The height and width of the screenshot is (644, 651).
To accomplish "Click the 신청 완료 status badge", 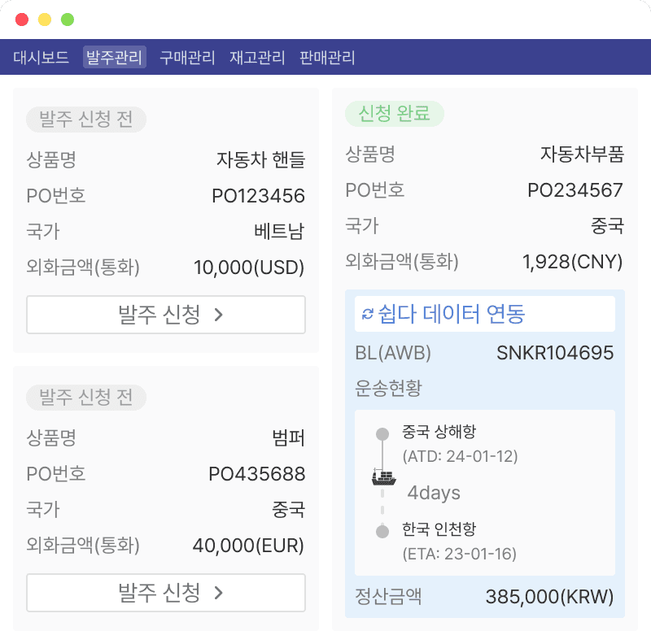I will click(x=395, y=114).
